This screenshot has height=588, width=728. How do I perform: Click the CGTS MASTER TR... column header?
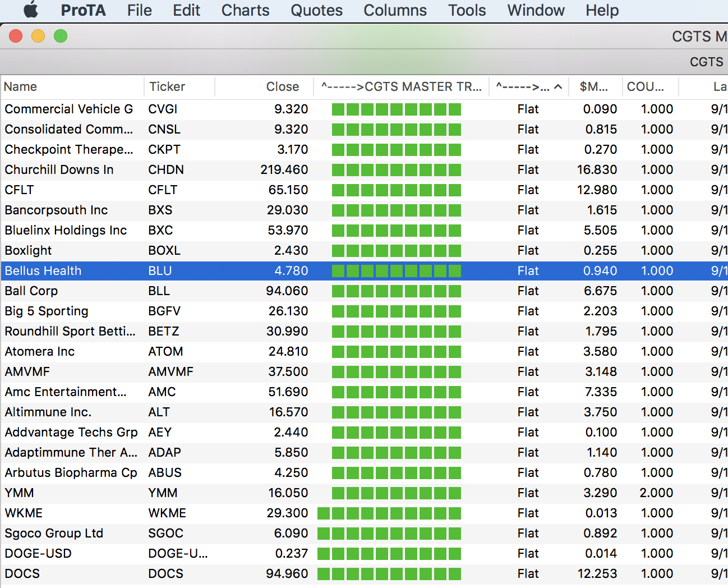point(401,86)
